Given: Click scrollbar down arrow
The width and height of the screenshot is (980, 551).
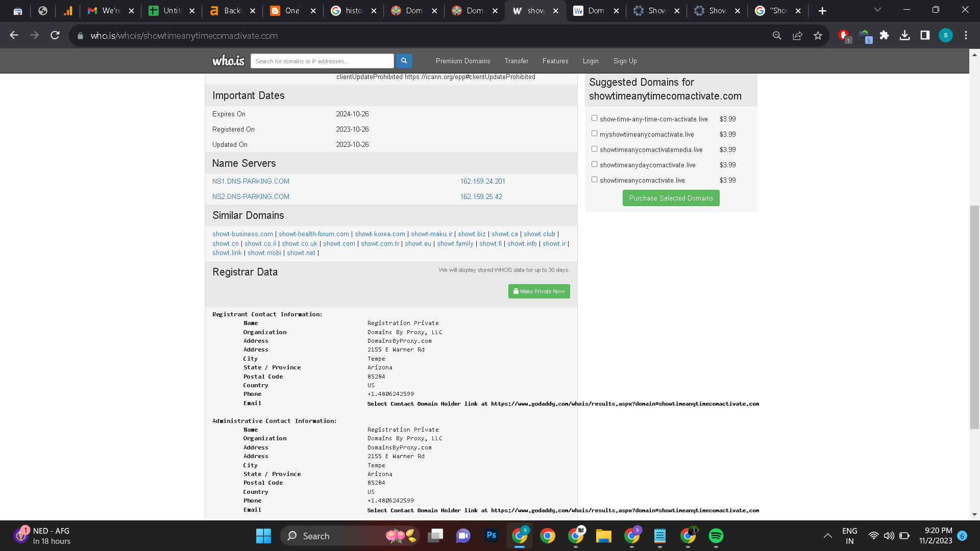Looking at the screenshot, I should [x=974, y=514].
